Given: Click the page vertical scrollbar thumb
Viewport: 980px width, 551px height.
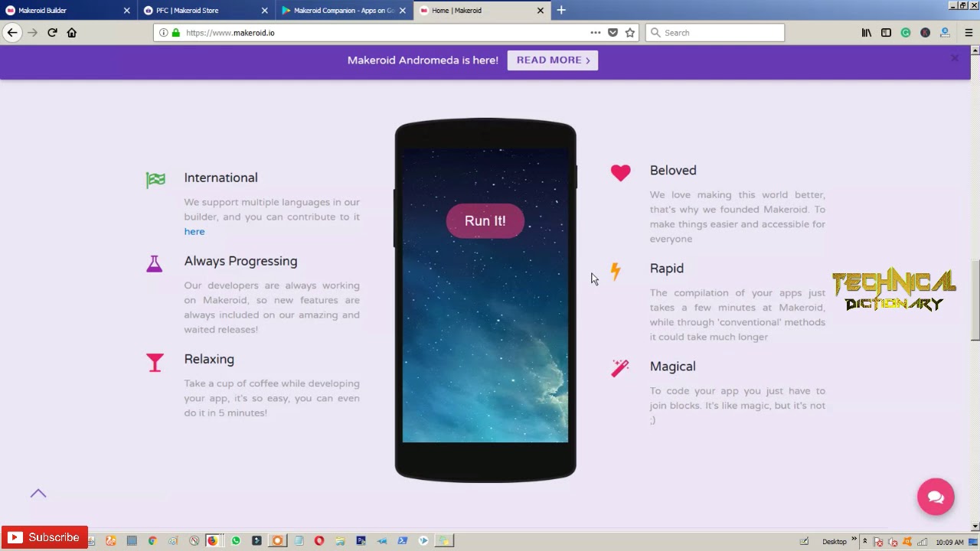Looking at the screenshot, I should pyautogui.click(x=975, y=300).
